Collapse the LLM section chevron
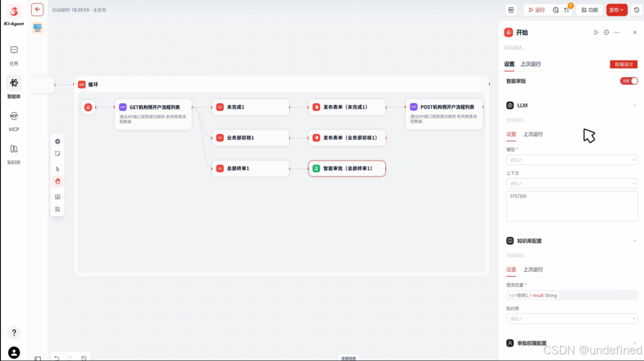The image size is (644, 361). 634,106
